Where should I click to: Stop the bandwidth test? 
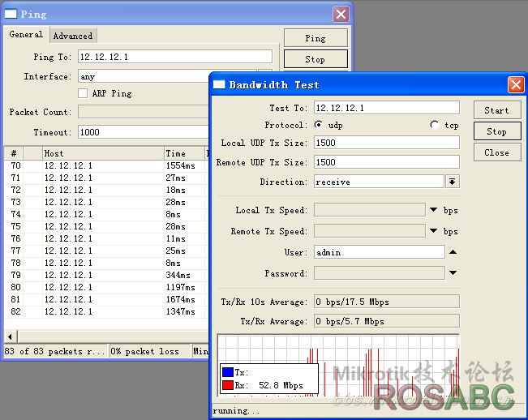pyautogui.click(x=496, y=131)
